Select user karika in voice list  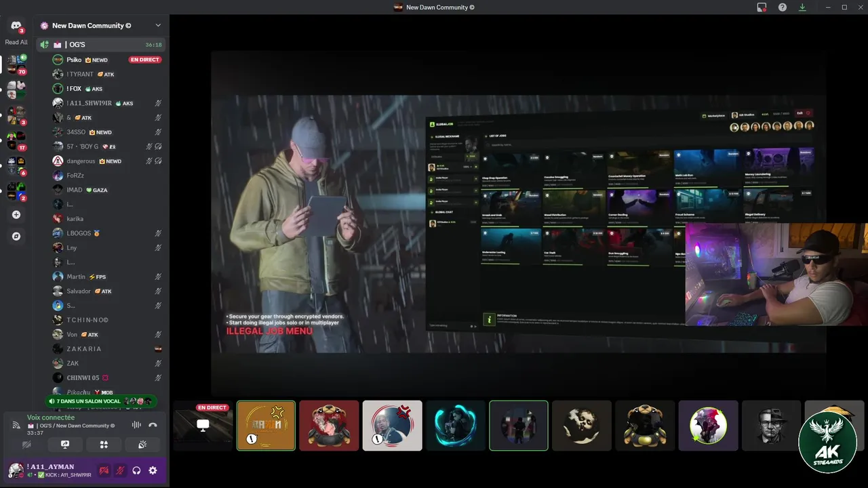click(75, 219)
